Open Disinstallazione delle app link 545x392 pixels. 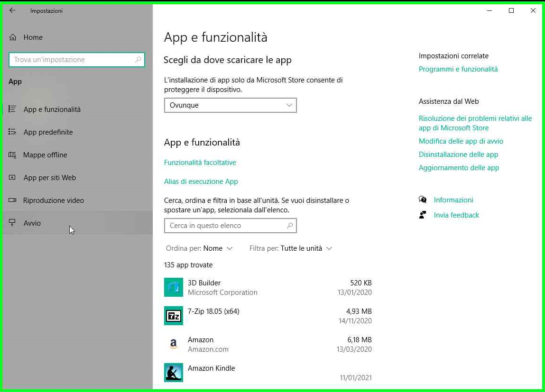click(x=458, y=154)
